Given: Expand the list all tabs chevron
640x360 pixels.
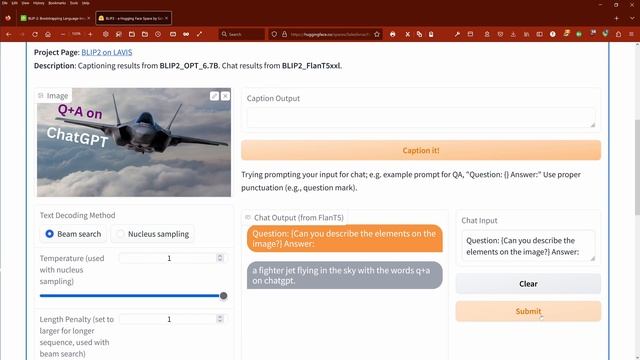Looking at the screenshot, I should (632, 18).
